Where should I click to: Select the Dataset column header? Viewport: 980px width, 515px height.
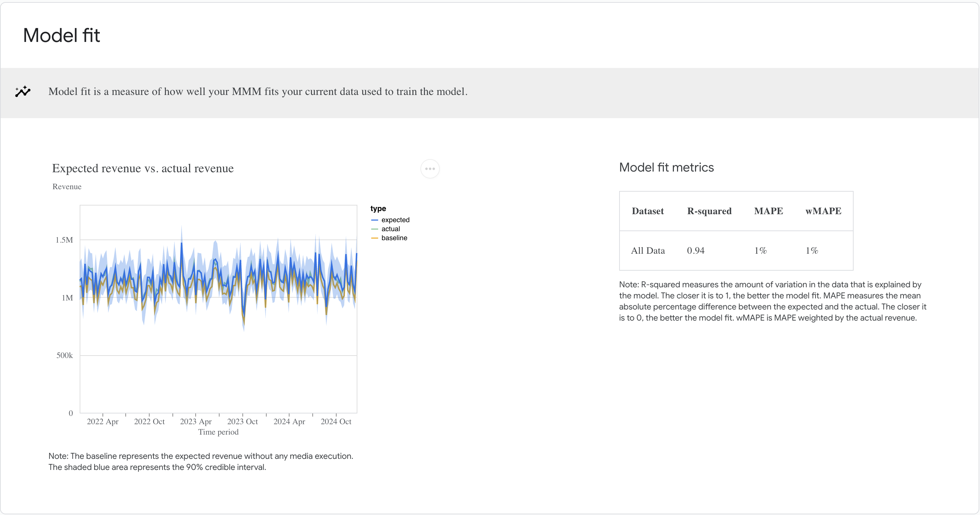click(648, 211)
